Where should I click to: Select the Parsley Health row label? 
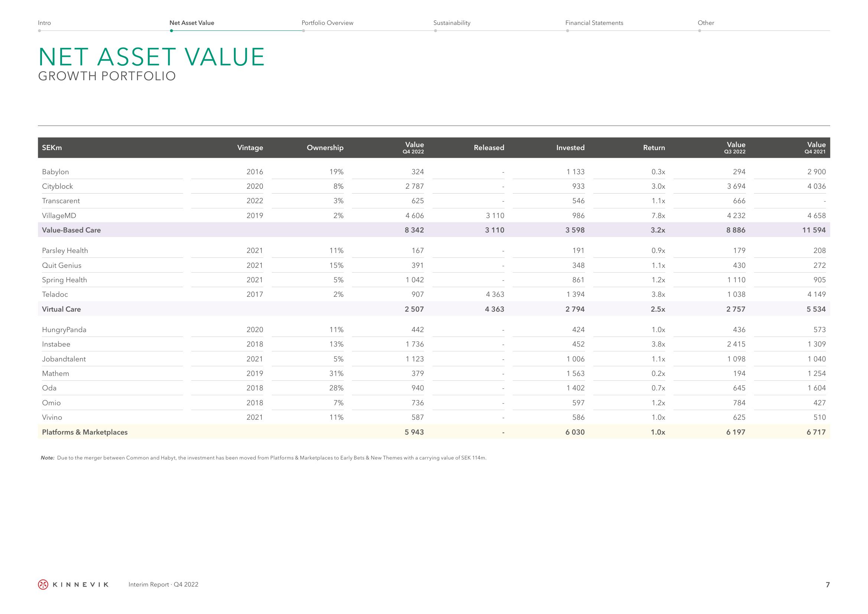tap(65, 250)
